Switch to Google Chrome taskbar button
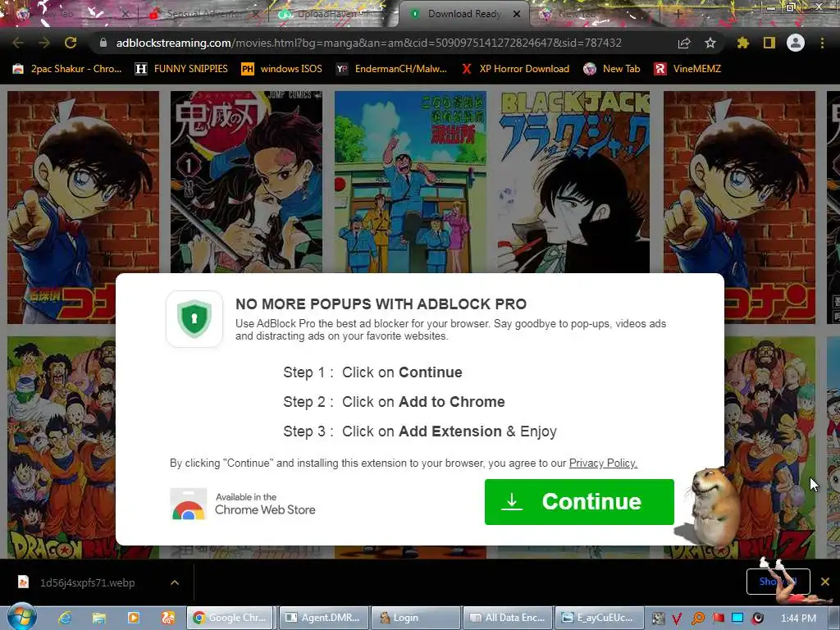Screen dimensions: 840x630 tap(230, 618)
